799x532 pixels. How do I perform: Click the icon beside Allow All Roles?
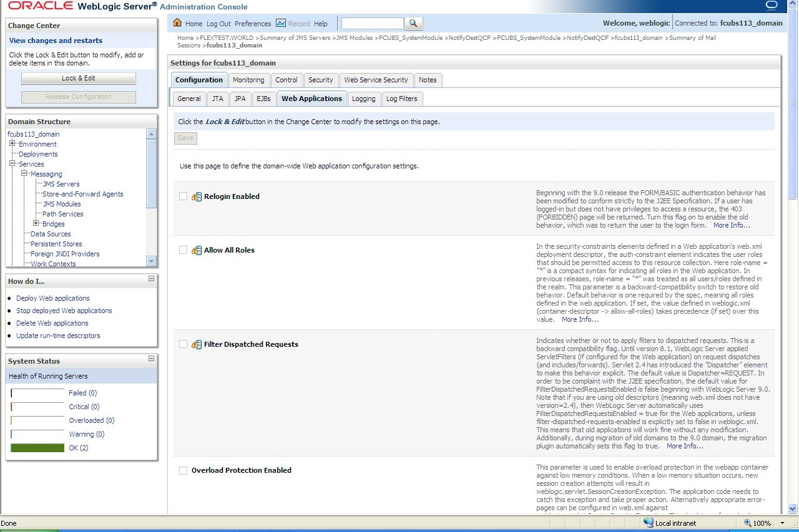coord(197,250)
